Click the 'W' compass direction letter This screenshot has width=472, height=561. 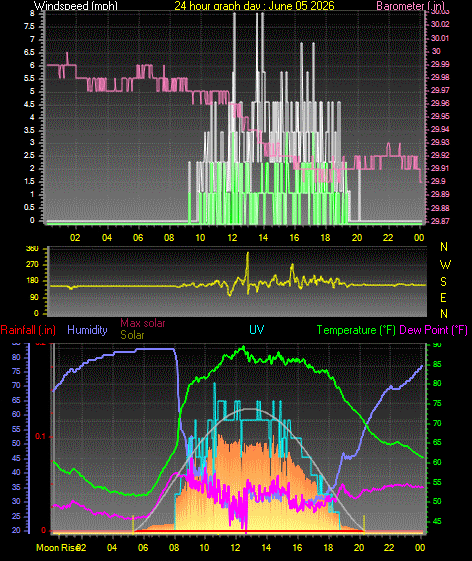point(445,265)
